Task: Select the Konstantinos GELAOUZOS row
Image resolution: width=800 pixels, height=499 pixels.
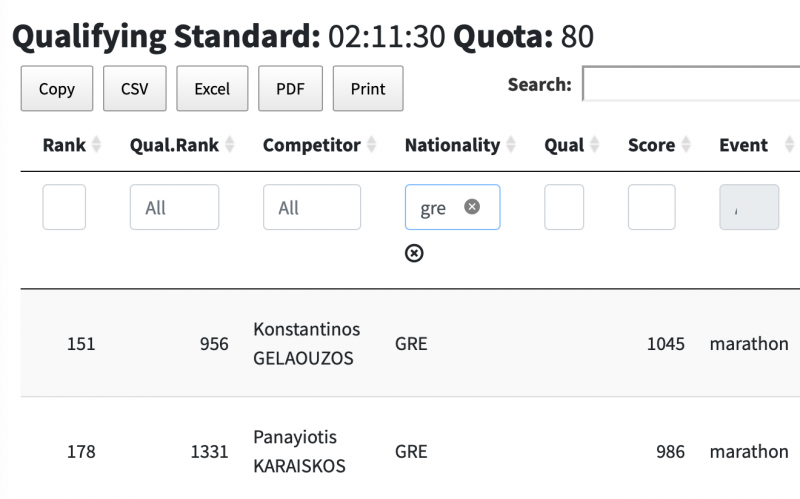Action: coord(306,344)
